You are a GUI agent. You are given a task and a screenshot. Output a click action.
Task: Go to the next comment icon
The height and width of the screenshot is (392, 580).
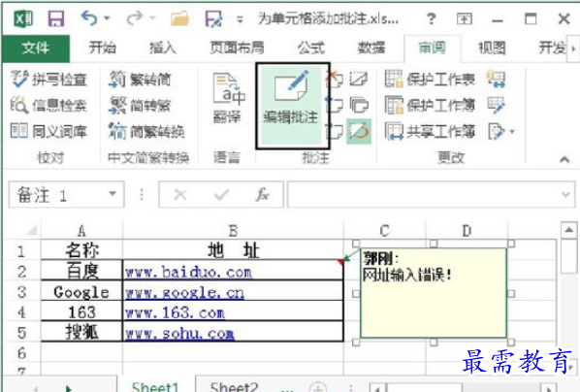[335, 131]
